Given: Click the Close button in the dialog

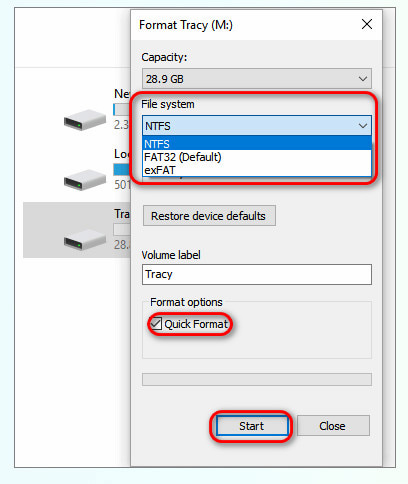Looking at the screenshot, I should (x=333, y=426).
